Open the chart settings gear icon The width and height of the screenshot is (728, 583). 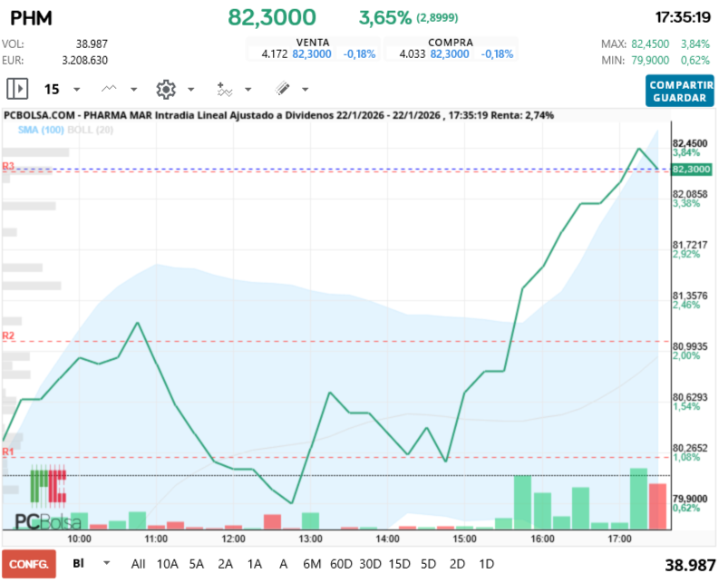pos(165,88)
